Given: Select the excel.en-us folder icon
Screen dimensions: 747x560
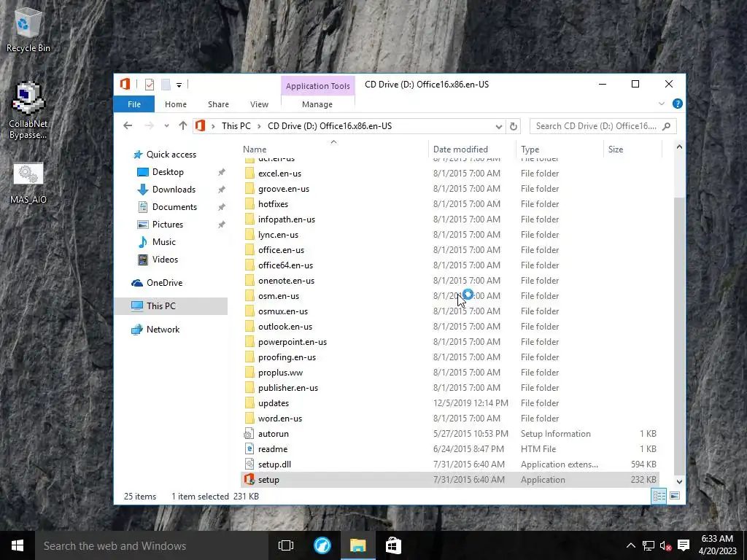Looking at the screenshot, I should click(x=249, y=174).
